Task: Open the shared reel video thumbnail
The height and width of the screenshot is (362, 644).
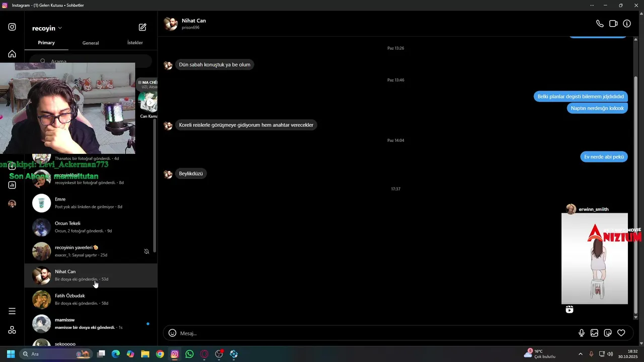Action: pos(595,258)
